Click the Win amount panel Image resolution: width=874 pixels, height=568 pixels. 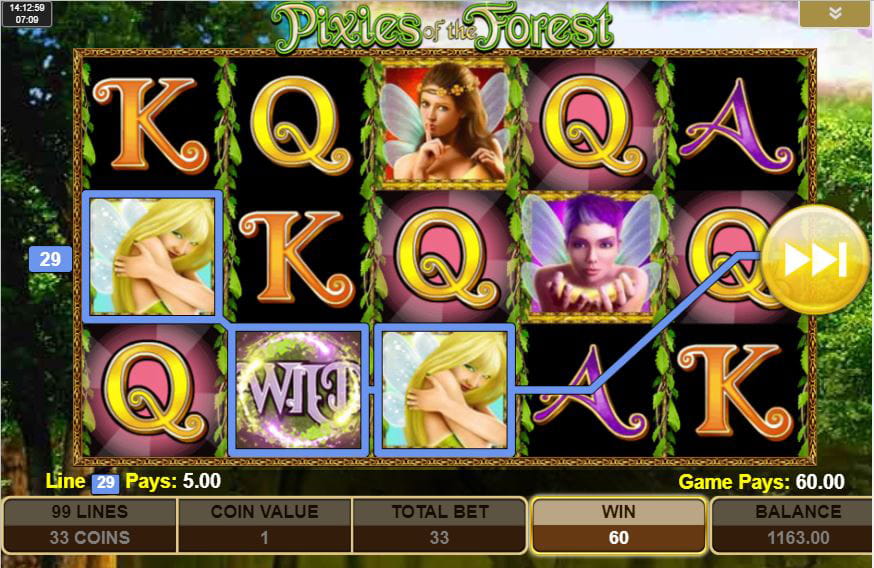618,525
